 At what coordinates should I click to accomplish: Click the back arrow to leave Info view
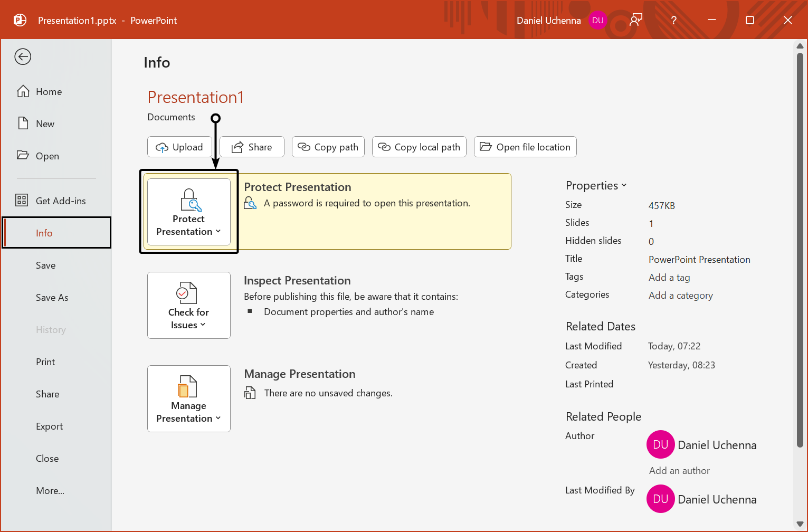pyautogui.click(x=23, y=56)
